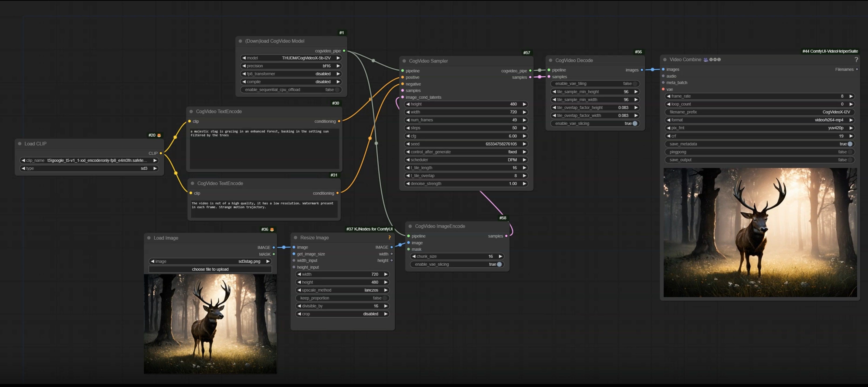Increase cfg value with right arrow
This screenshot has height=387, width=868.
coord(524,136)
